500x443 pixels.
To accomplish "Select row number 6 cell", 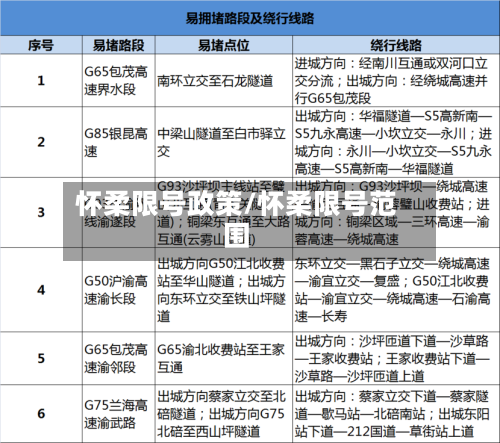I will [41, 414].
